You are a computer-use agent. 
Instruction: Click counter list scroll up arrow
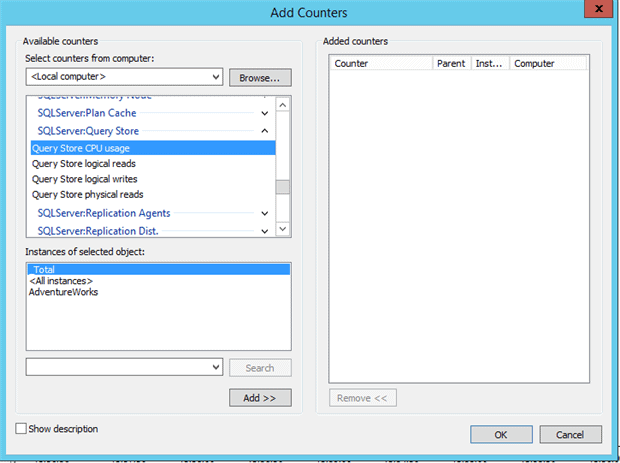tap(283, 105)
